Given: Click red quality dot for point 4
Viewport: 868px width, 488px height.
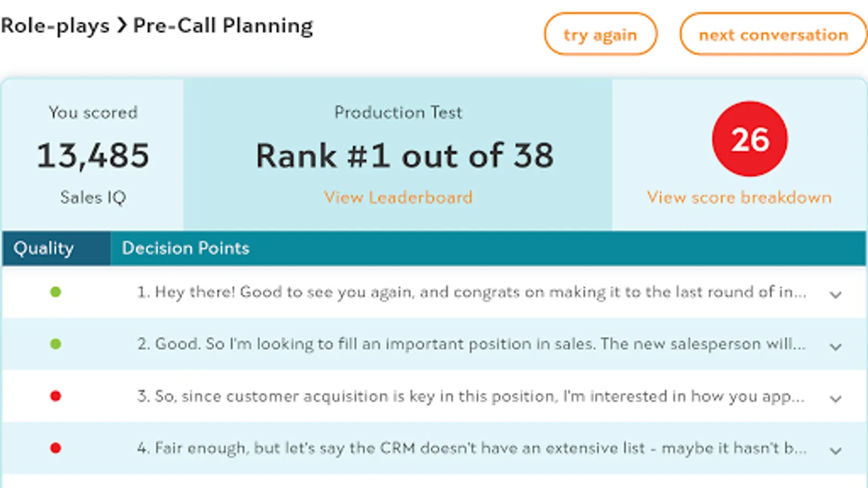Looking at the screenshot, I should [55, 448].
